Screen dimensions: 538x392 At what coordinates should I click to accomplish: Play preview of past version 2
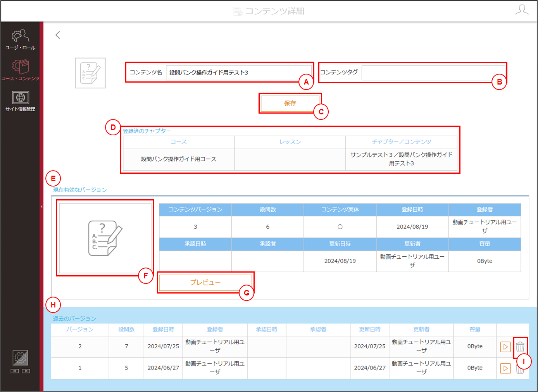(x=505, y=347)
